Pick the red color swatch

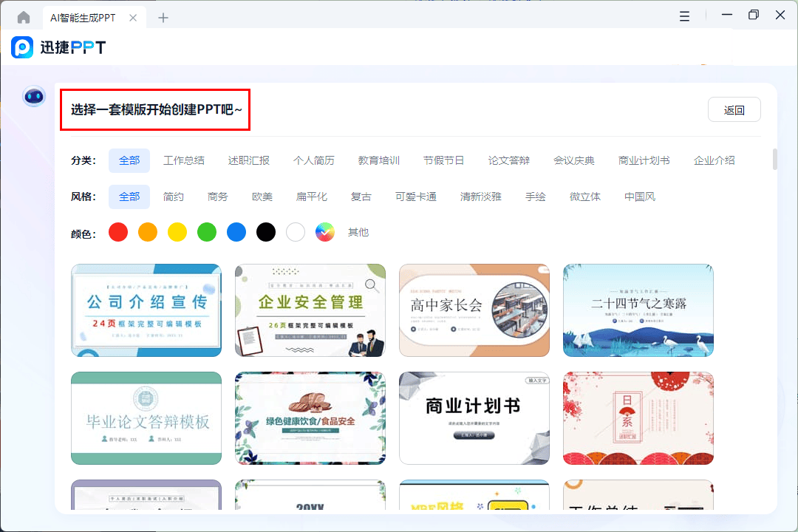(118, 232)
